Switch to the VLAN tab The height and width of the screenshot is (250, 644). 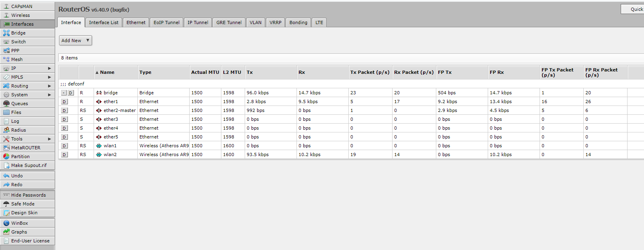click(256, 22)
